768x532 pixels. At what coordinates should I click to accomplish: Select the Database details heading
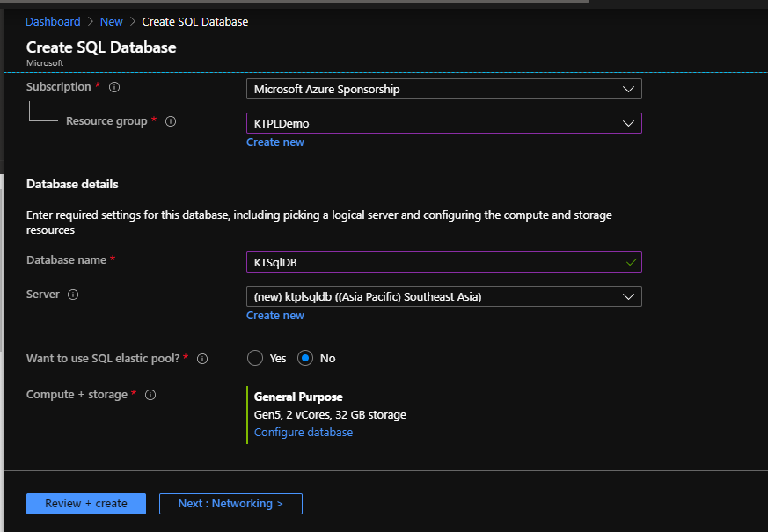[72, 184]
